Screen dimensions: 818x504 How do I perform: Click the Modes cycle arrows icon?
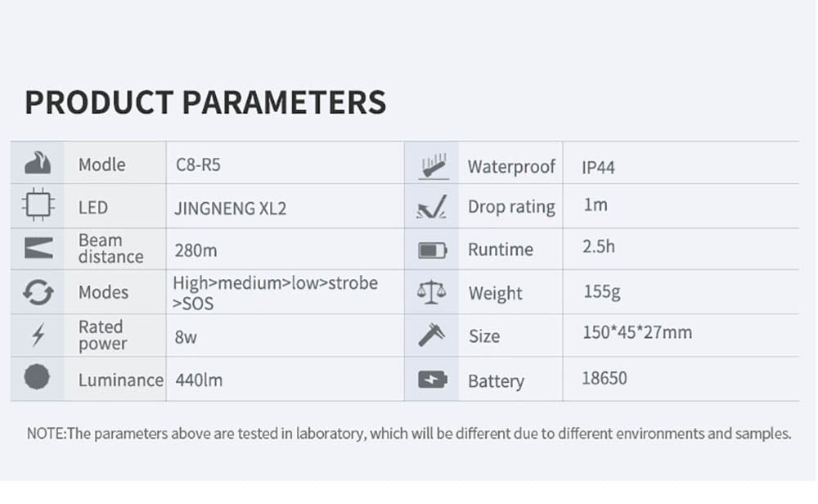tap(38, 292)
